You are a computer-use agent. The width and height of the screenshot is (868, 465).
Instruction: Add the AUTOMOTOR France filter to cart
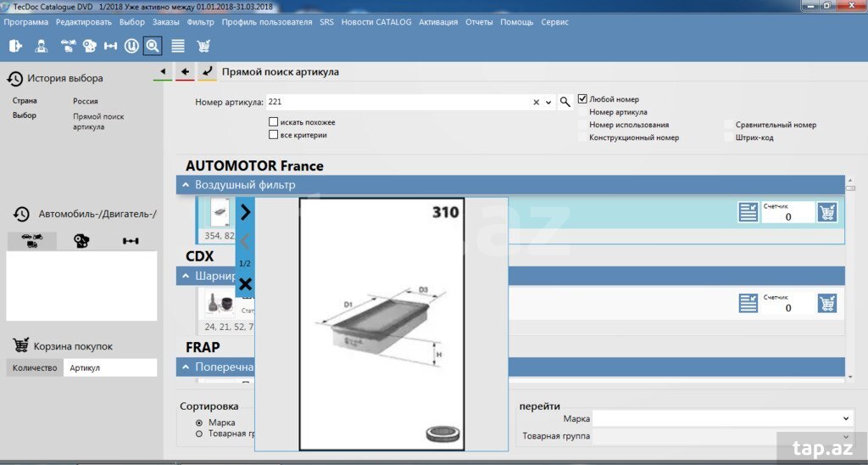pyautogui.click(x=826, y=212)
